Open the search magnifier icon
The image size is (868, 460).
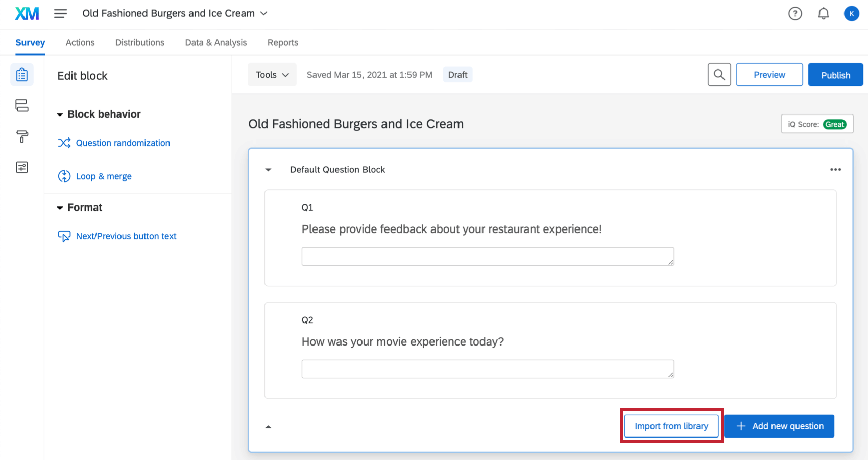pyautogui.click(x=719, y=74)
